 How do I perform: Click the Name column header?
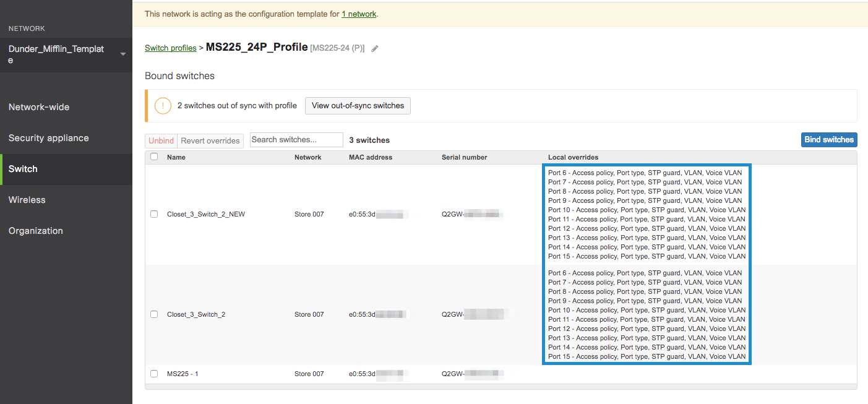pos(176,157)
